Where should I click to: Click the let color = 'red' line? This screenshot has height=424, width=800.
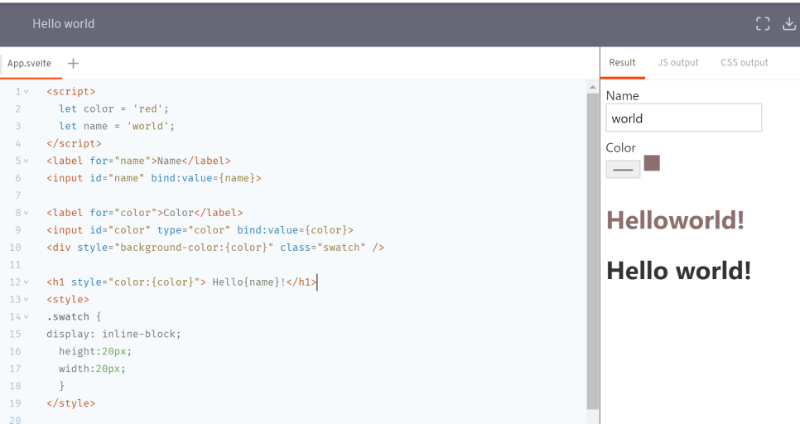point(113,109)
